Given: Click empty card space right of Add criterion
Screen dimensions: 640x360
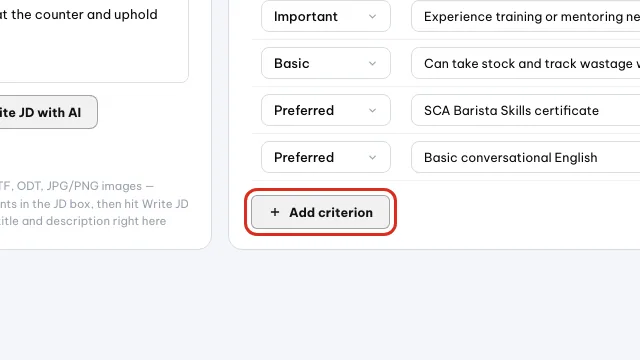Looking at the screenshot, I should pyautogui.click(x=514, y=212).
